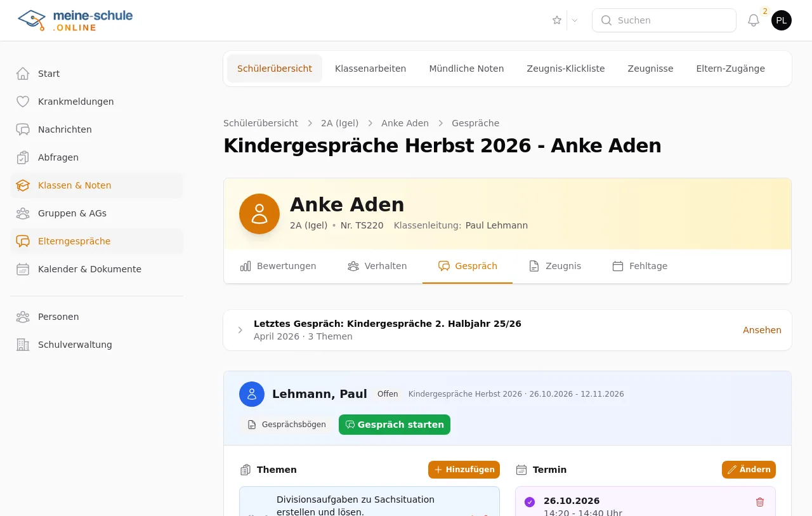Click the meine-schule.online logo
The image size is (812, 516).
point(75,20)
